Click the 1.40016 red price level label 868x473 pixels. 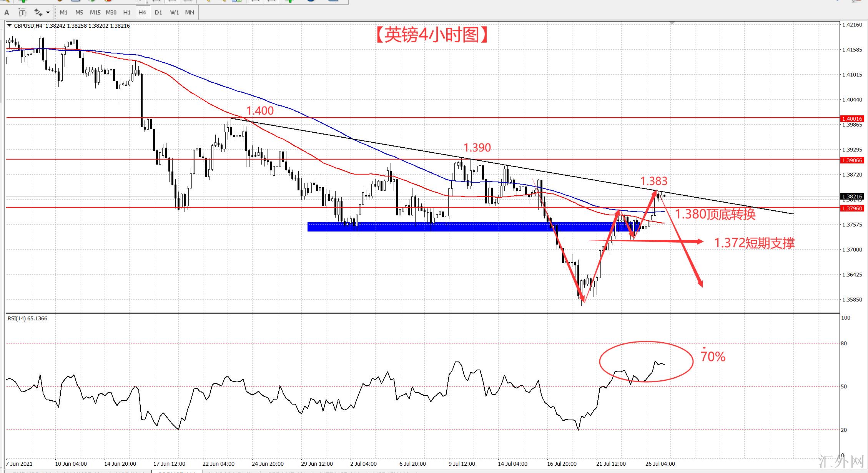click(x=852, y=119)
